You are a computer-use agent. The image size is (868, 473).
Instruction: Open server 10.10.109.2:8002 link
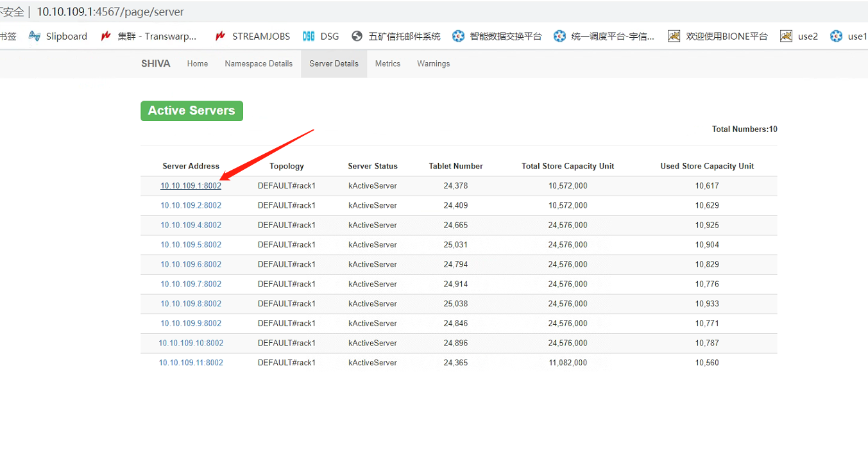(191, 206)
